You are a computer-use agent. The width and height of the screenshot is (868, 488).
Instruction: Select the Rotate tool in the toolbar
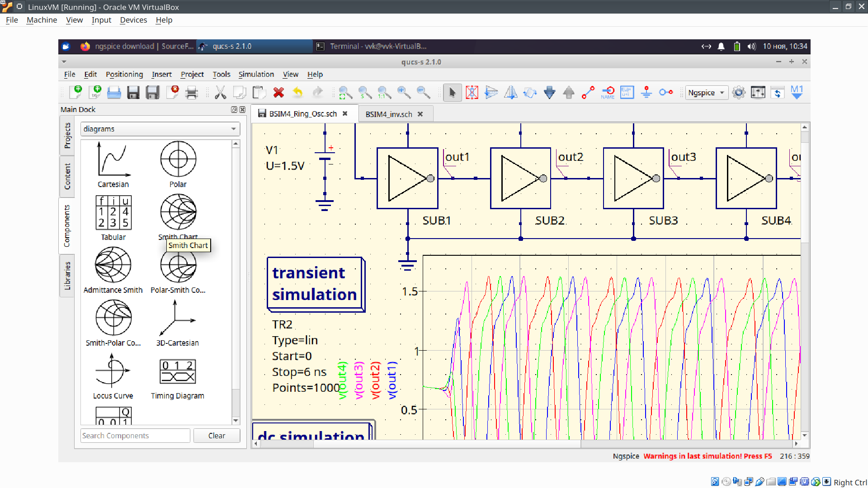coord(530,93)
